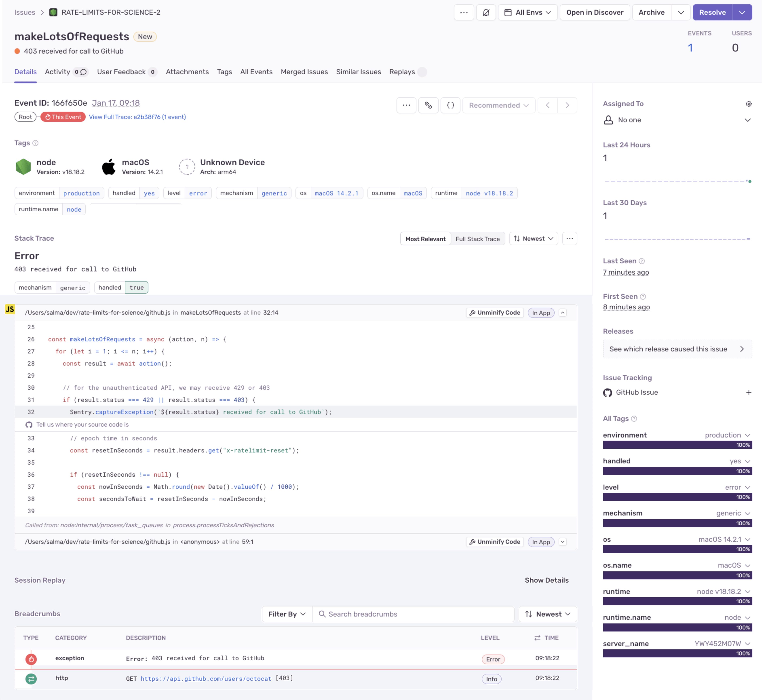Click See which release caused this issue
The image size is (764, 700).
pos(677,349)
